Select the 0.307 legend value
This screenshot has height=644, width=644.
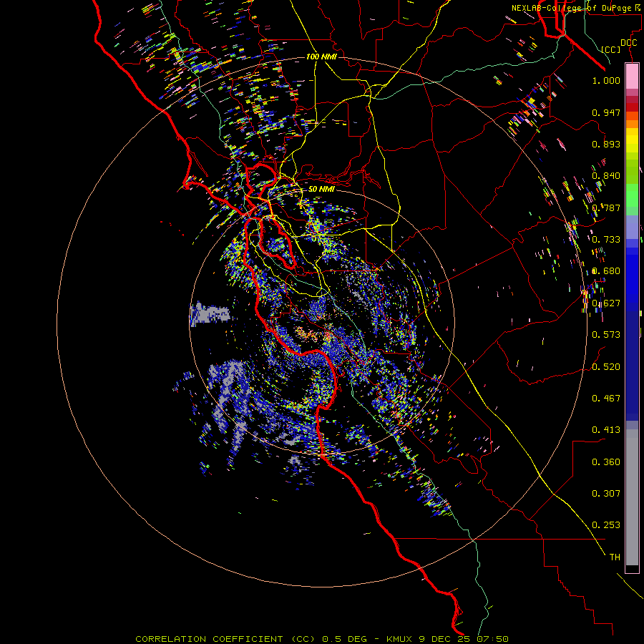tap(606, 494)
